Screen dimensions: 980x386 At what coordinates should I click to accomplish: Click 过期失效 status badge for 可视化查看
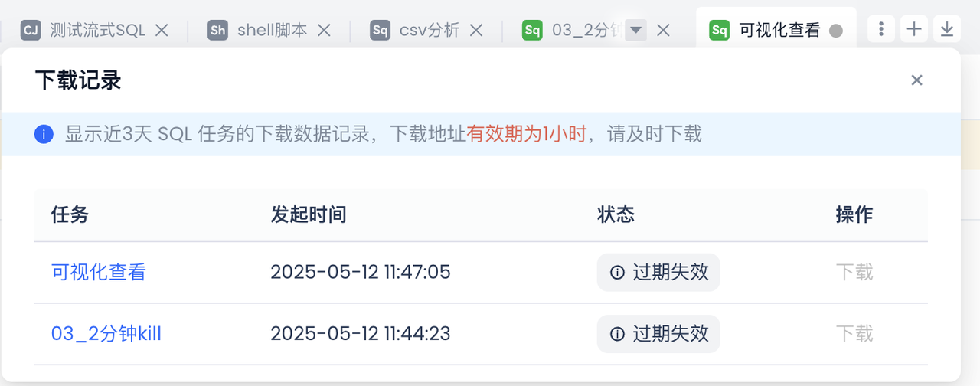(658, 272)
